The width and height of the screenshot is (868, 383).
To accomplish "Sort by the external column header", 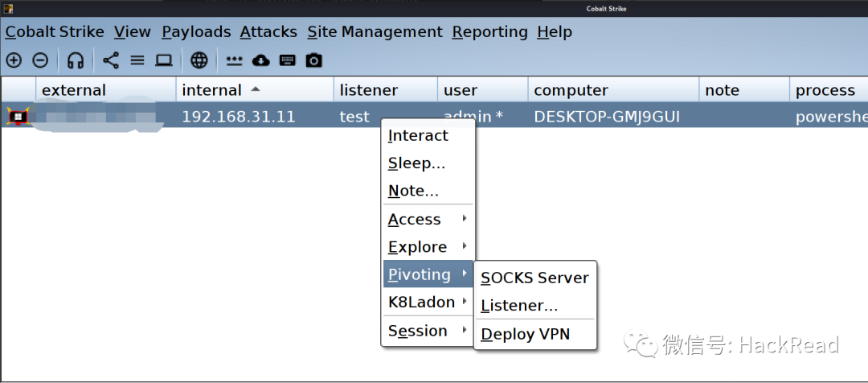I will (x=106, y=90).
